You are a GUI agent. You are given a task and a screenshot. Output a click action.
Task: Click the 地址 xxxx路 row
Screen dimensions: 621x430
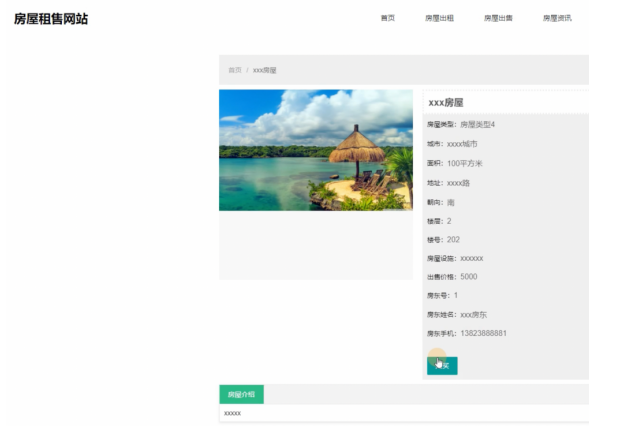[448, 183]
